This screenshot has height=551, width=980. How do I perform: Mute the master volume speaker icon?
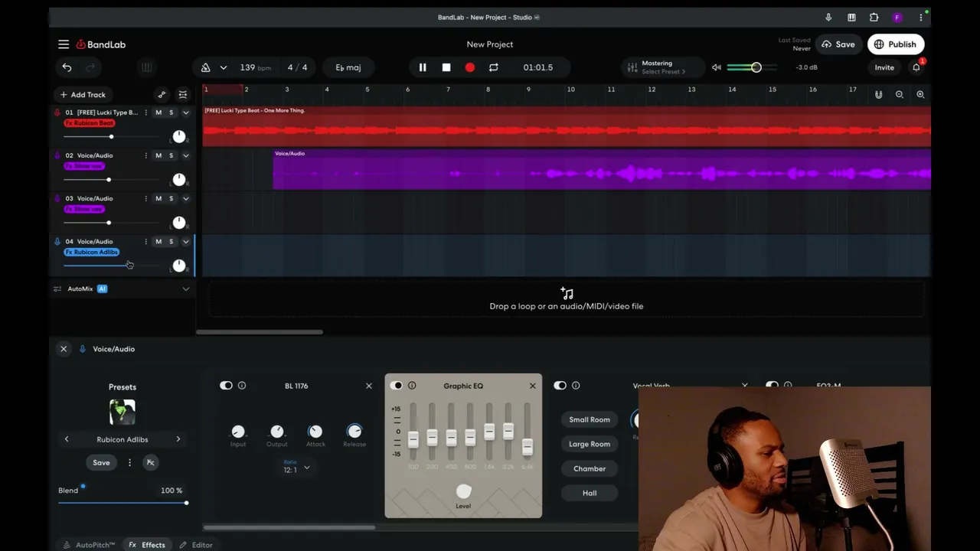coord(717,67)
